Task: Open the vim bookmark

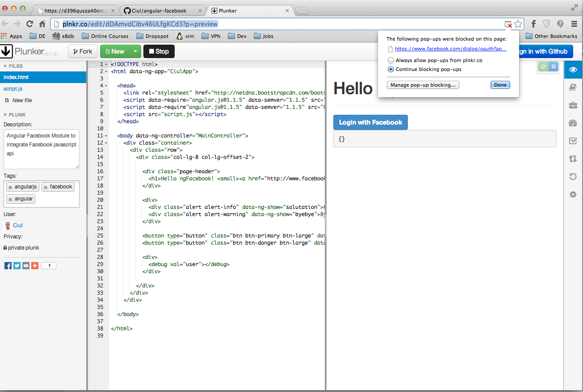Action: (x=185, y=36)
